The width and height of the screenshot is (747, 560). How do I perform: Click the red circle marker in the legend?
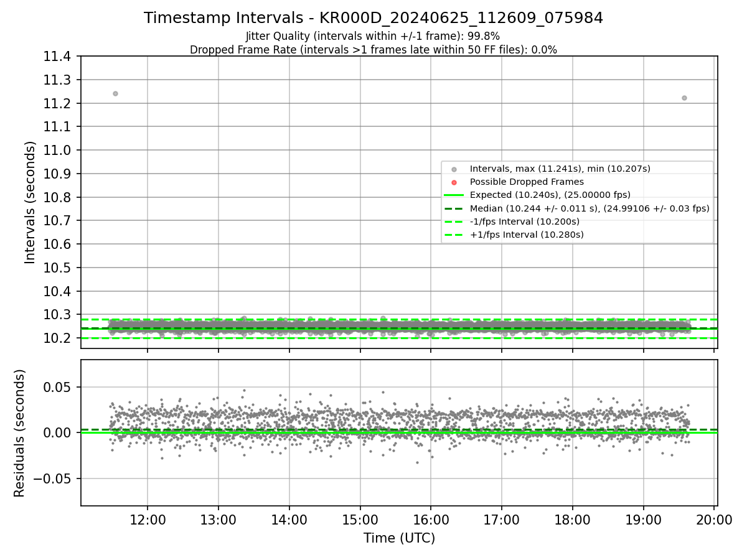pos(454,182)
